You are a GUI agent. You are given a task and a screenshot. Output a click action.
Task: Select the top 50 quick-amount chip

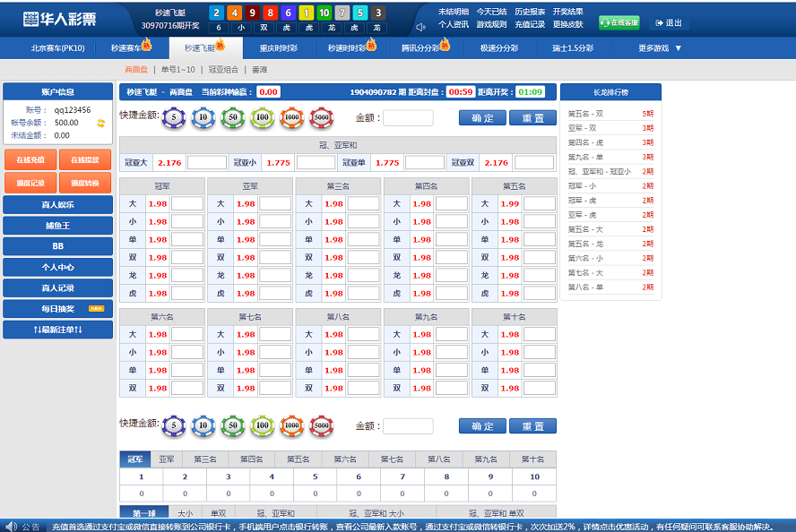pyautogui.click(x=232, y=117)
